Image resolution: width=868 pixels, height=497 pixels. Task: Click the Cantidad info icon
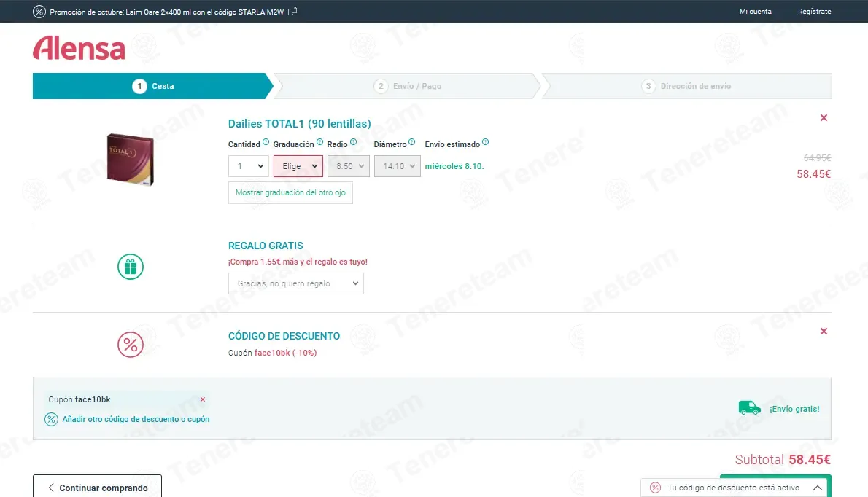[x=266, y=142]
